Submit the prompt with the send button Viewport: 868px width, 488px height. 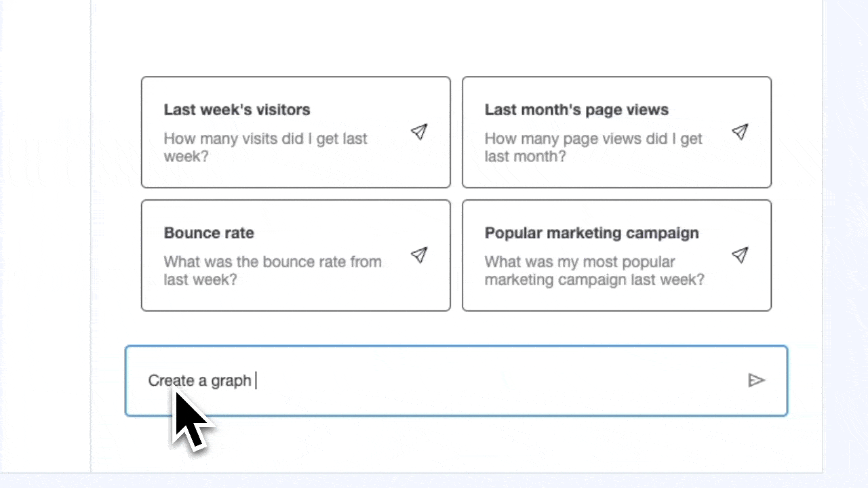pos(756,380)
